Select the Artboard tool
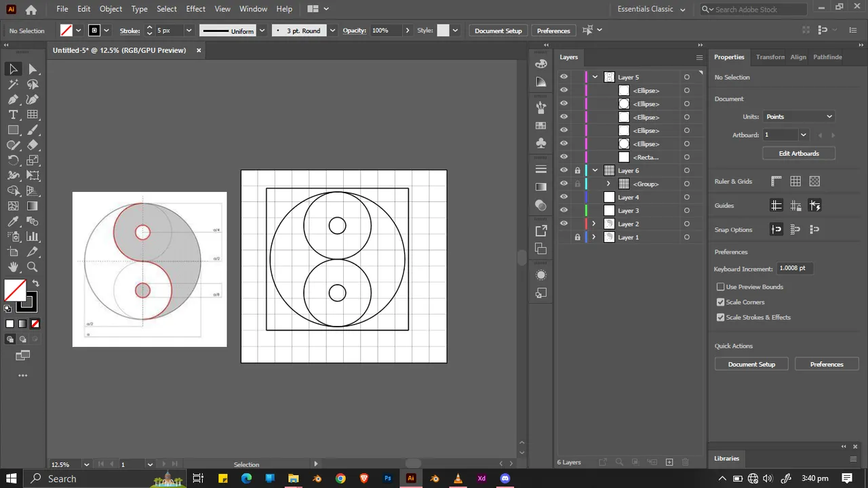 point(13,252)
